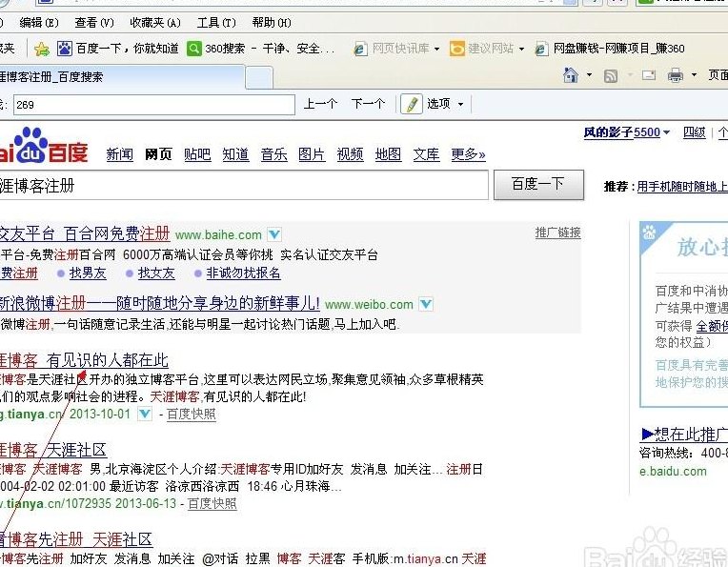728x567 pixels.
Task: Open a new blank tab
Action: pos(258,77)
